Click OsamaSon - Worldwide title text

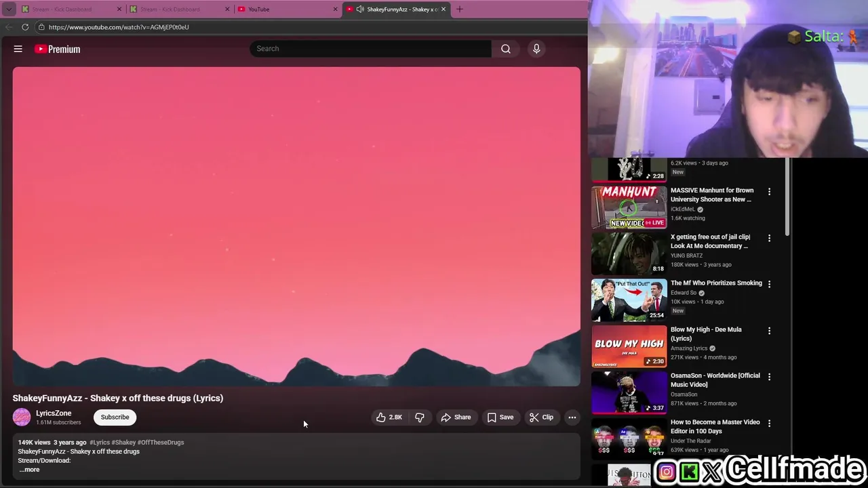tap(715, 380)
